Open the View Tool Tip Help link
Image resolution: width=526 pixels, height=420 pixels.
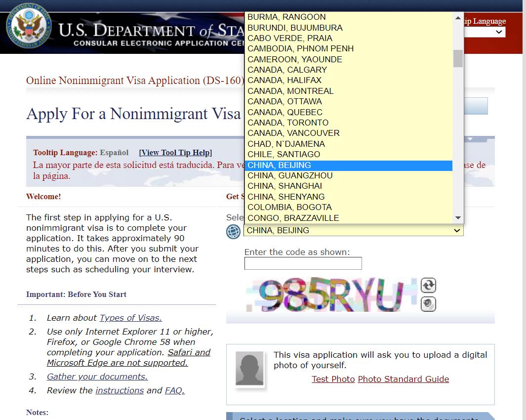tap(175, 153)
